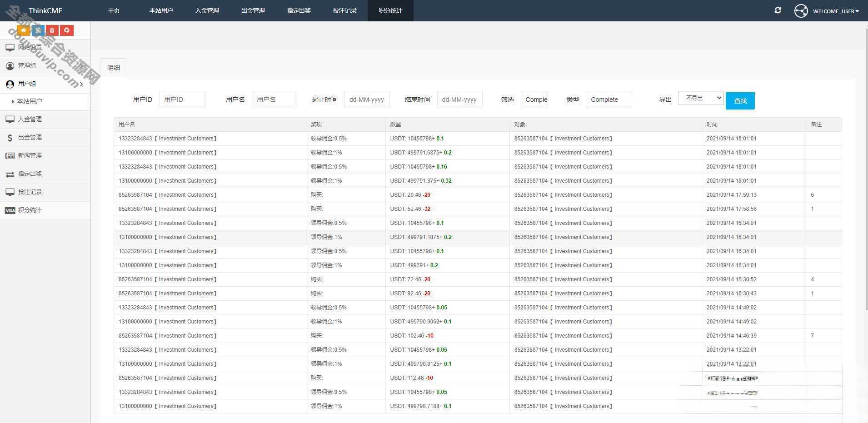This screenshot has height=423, width=868.
Task: Click the arrows icon beside 指定出奖 in sidebar
Action: 10,174
